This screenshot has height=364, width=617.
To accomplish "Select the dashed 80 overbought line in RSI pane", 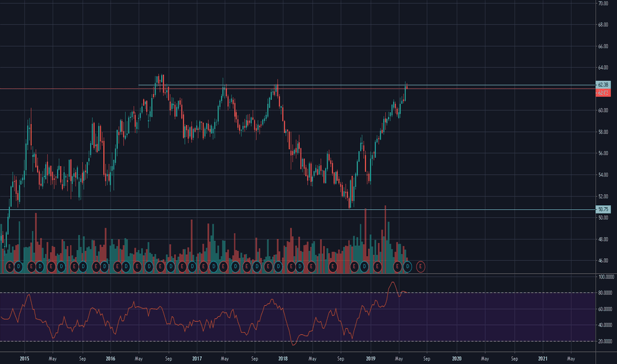I will [x=297, y=293].
